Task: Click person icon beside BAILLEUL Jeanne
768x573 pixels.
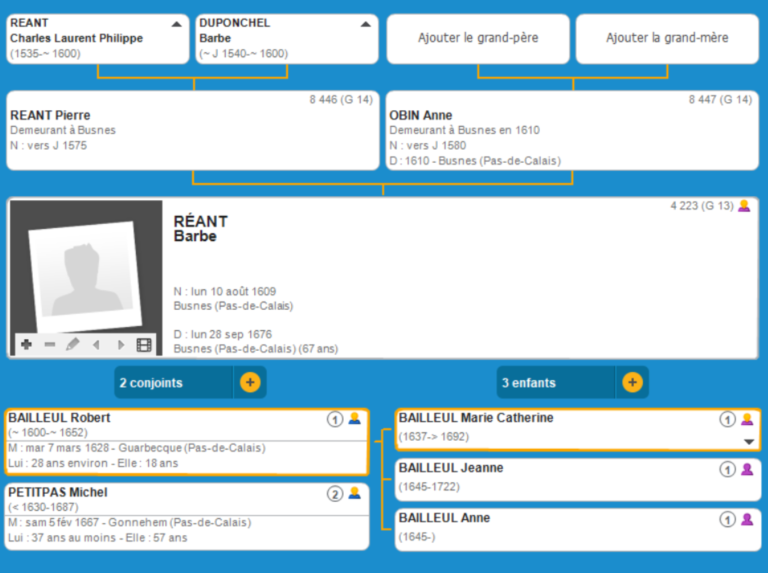Action: (x=746, y=469)
